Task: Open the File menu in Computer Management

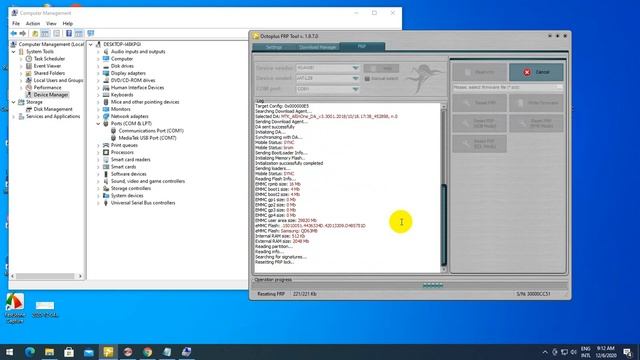Action: coord(16,24)
